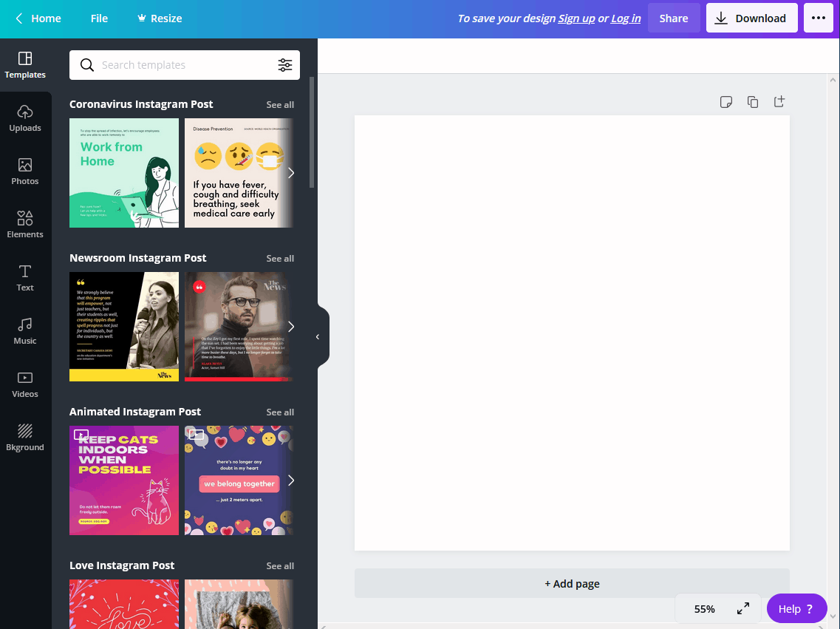Click the Share button

(673, 18)
